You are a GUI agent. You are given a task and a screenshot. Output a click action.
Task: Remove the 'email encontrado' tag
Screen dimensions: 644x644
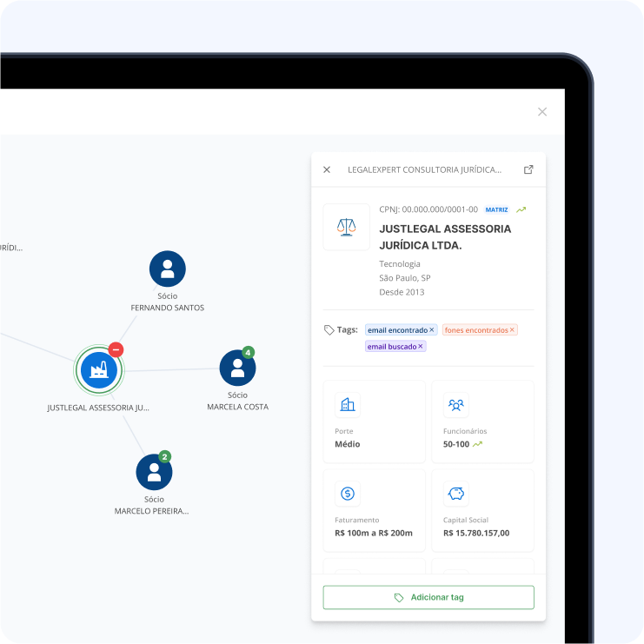tap(432, 330)
